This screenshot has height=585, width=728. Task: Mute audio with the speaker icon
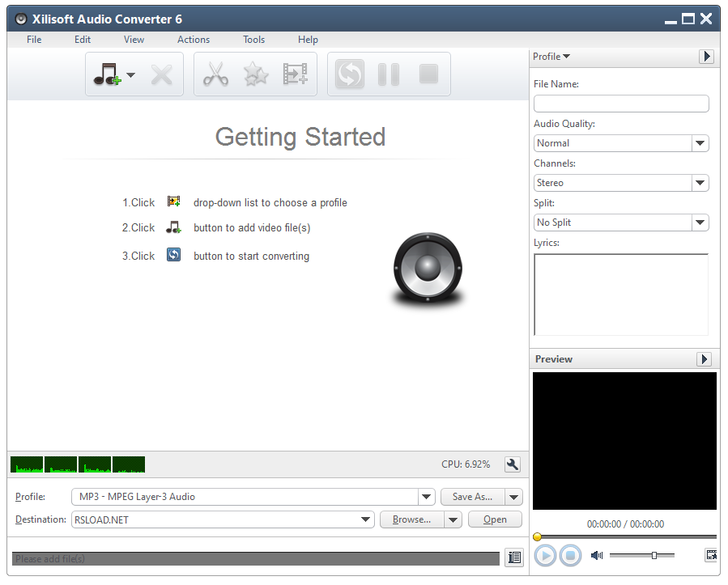[597, 555]
